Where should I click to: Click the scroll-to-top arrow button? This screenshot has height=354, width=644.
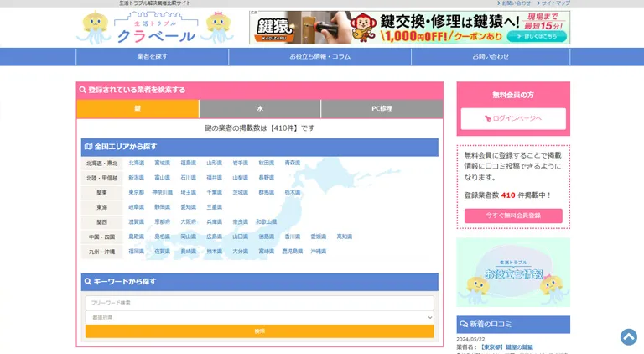[x=628, y=336]
